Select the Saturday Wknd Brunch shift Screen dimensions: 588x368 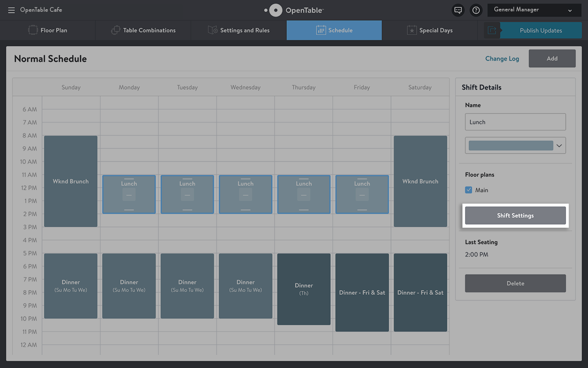point(420,181)
